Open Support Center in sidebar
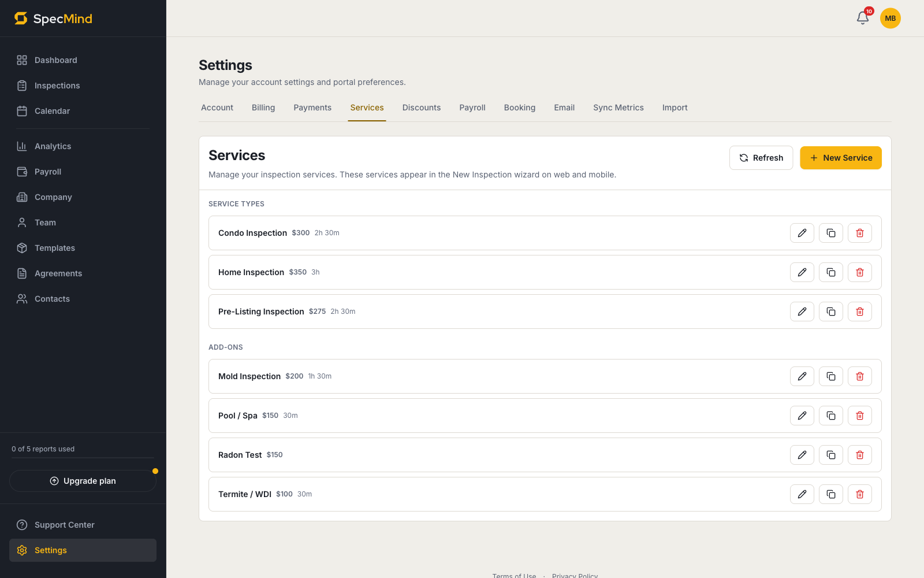The height and width of the screenshot is (578, 924). point(83,525)
